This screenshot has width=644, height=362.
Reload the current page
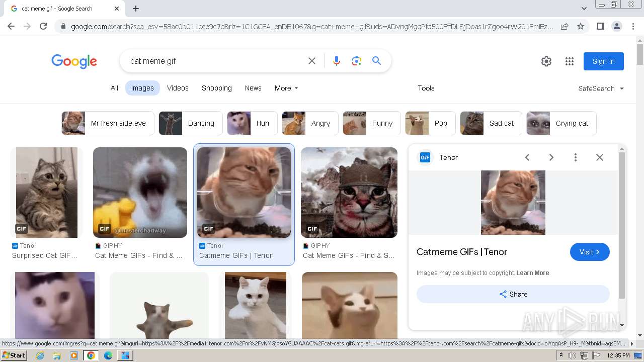point(43,26)
